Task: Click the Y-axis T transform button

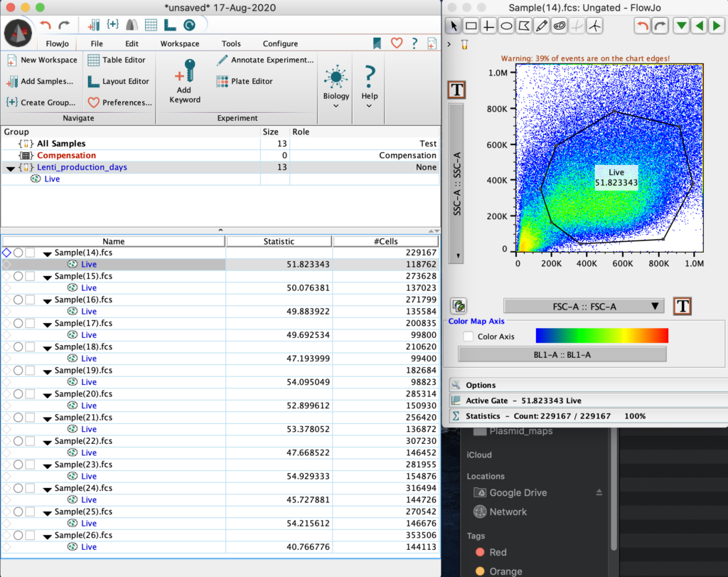Action: pyautogui.click(x=457, y=90)
